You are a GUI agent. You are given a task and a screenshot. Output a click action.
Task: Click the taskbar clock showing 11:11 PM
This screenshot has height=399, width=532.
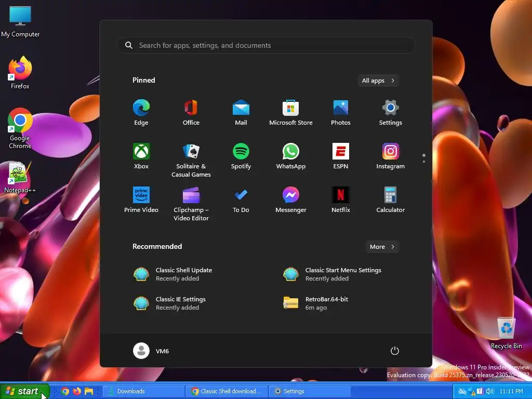coord(511,391)
